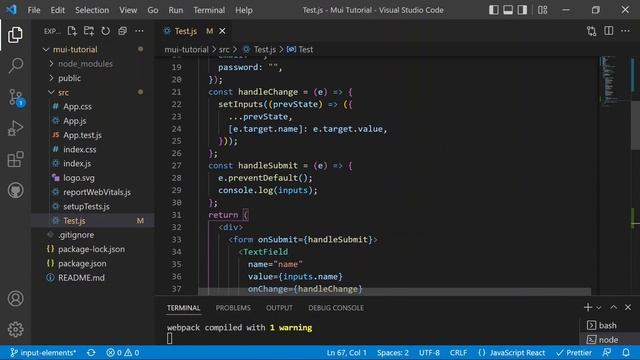This screenshot has height=360, width=640.
Task: Open the GitHub view in activity bar
Action: [x=15, y=190]
